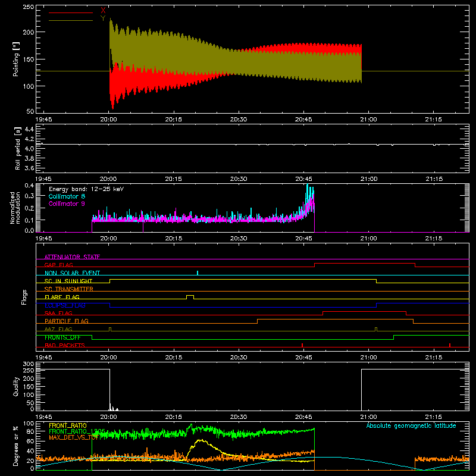The image size is (476, 476).
Task: Click the 'Energy band: 12-25 keV' annotation
Action: (x=86, y=189)
